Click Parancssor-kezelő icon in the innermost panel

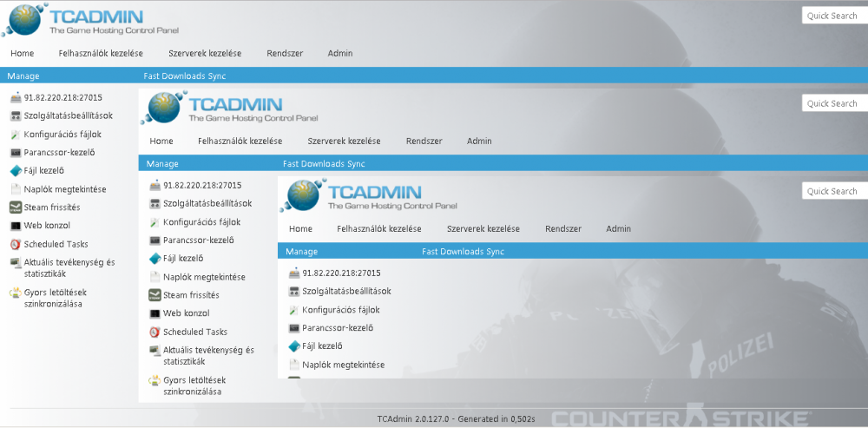coord(294,328)
